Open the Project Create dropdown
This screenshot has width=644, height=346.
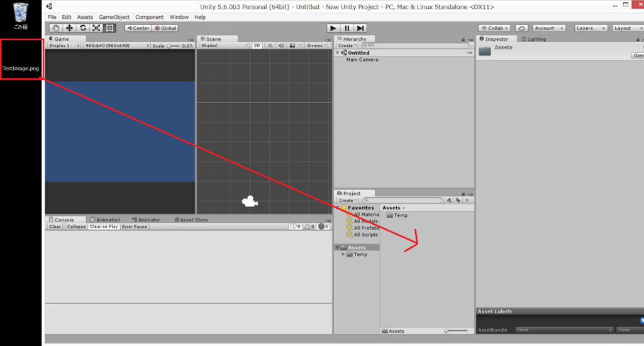click(x=347, y=200)
